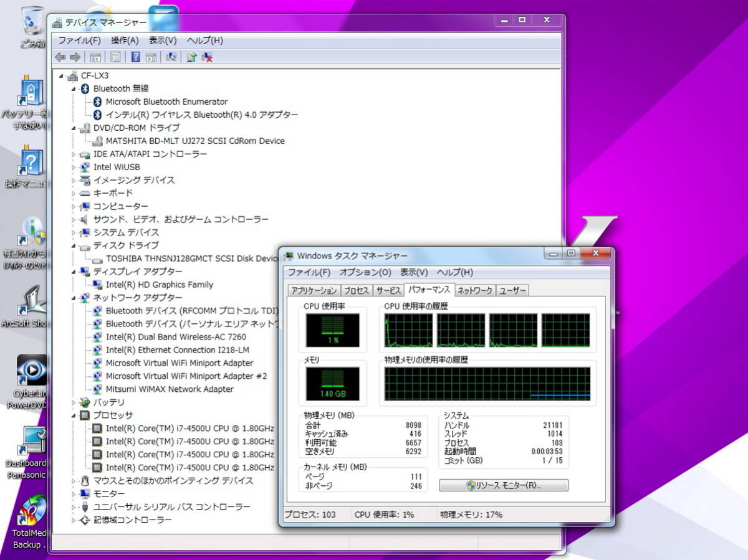Select the Intel(R) HD Graphics Family device
The image size is (748, 560).
point(159,285)
